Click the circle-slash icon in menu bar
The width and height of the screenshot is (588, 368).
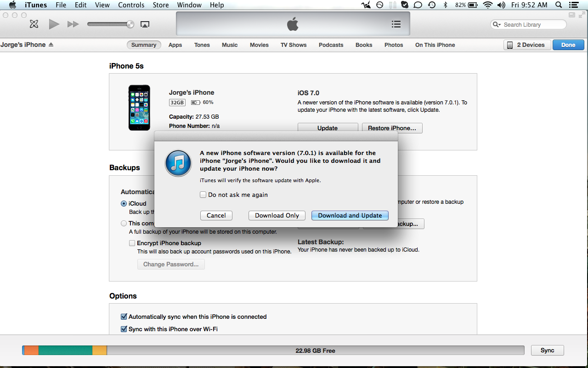(380, 5)
